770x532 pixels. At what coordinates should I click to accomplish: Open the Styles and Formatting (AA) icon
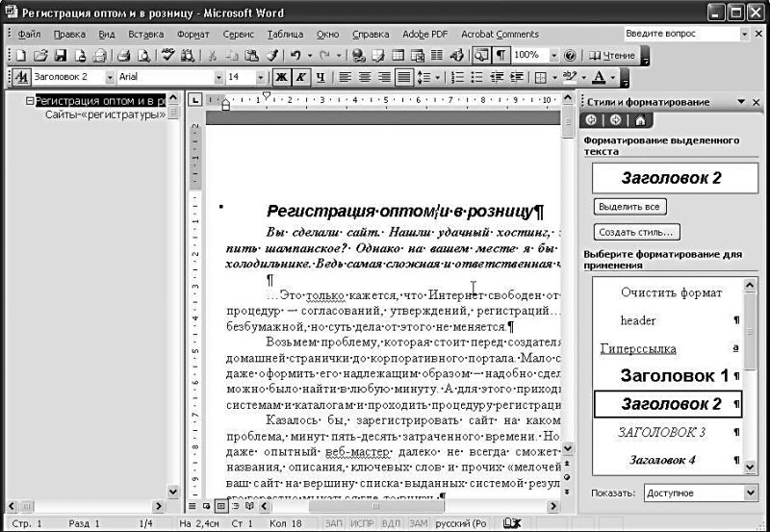point(22,77)
